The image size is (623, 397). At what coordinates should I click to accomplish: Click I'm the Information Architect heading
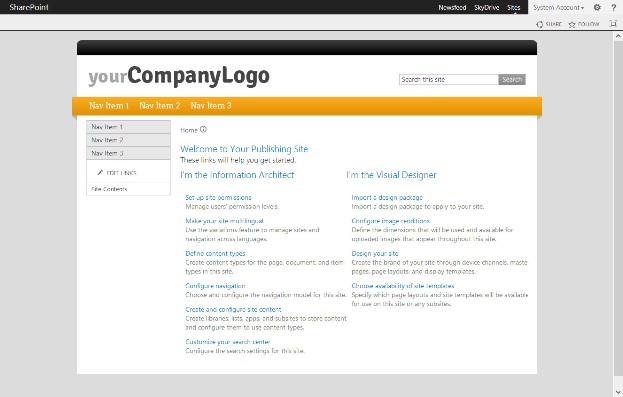coord(237,175)
